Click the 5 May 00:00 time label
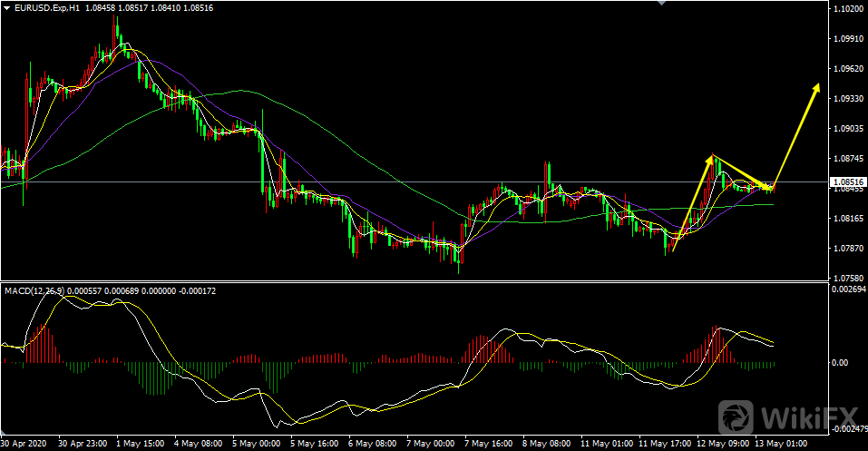Image resolution: width=868 pixels, height=451 pixels. tap(258, 444)
